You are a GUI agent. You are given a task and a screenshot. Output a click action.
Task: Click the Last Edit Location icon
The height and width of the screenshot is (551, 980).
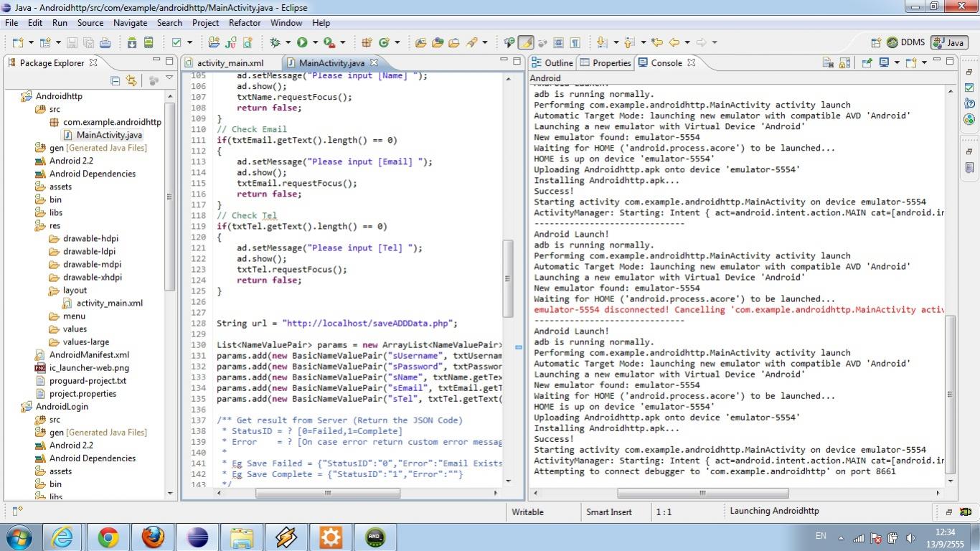[656, 42]
